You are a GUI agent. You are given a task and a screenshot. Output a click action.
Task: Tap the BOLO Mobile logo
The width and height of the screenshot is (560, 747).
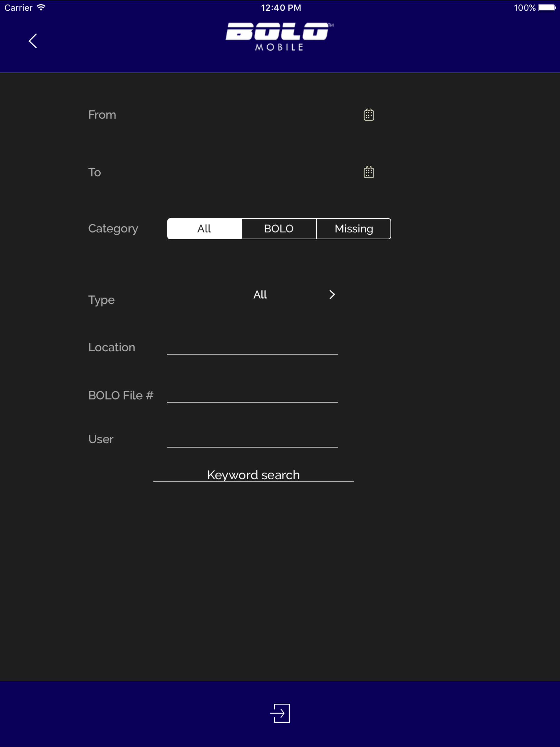[x=280, y=36]
